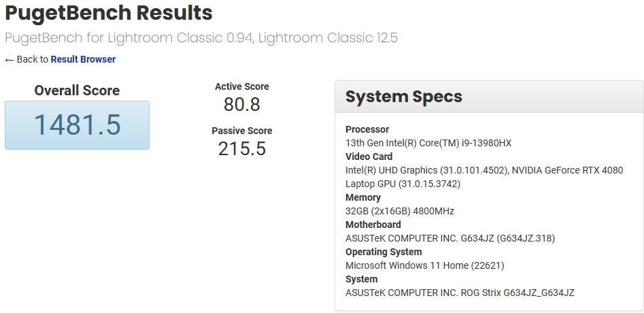Click the Overall Score heading
Viewport: 644px width, 313px height.
[77, 90]
